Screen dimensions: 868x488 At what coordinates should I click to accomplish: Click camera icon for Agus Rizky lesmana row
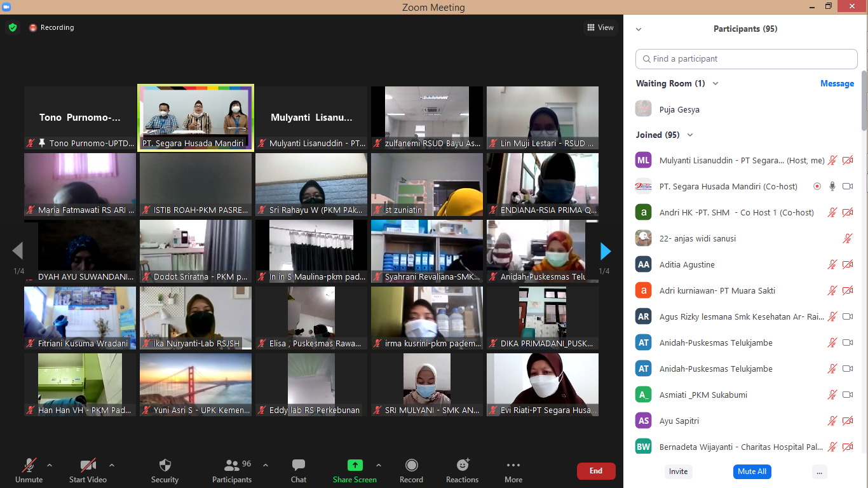[x=848, y=316]
